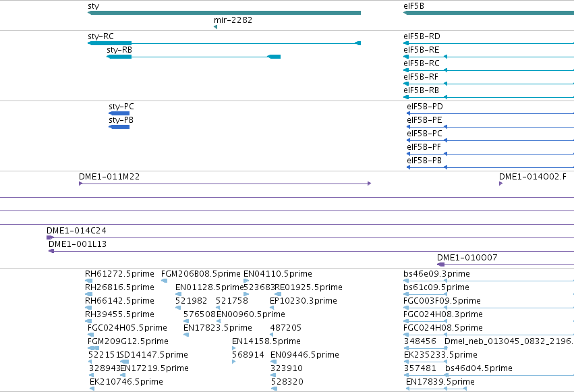This screenshot has width=574, height=392.
Task: Click EST RH26816.5prime
Action: pos(119,287)
